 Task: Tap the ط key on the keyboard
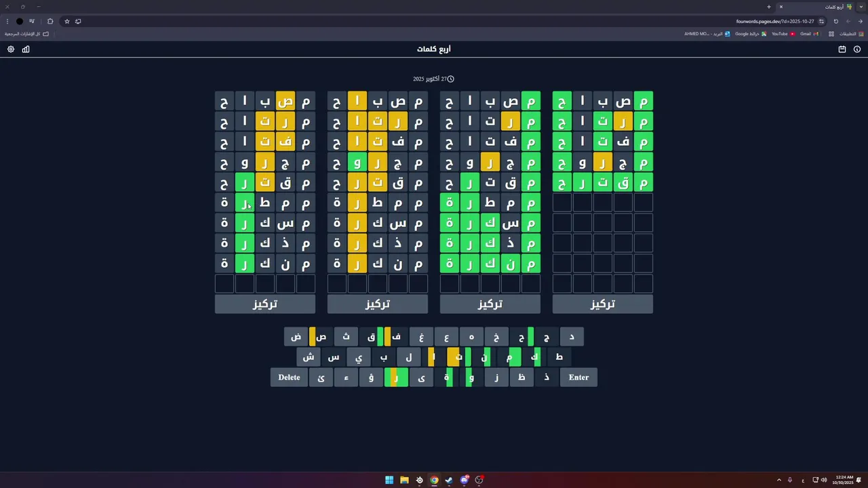coord(559,357)
